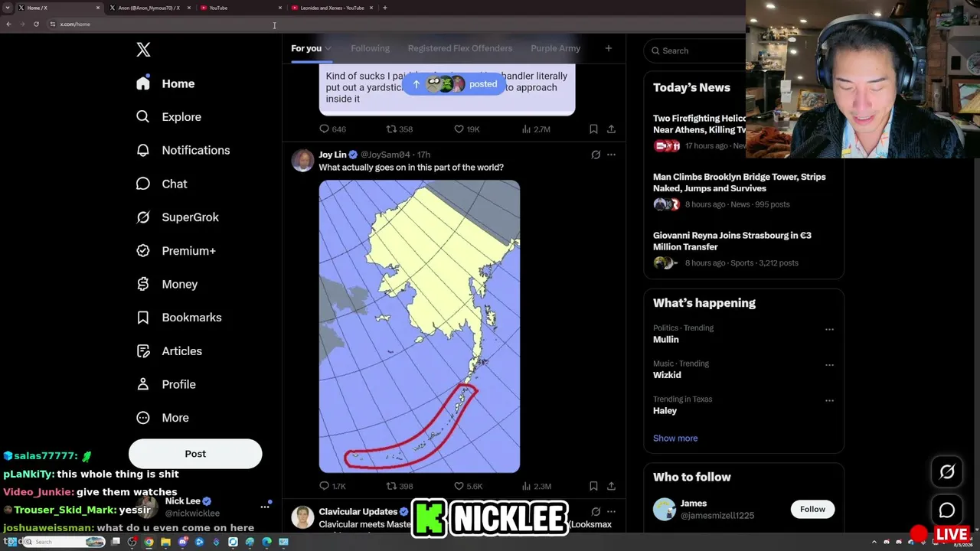This screenshot has height=551, width=980.
Task: Open SuperGrok from the sidebar
Action: [177, 217]
